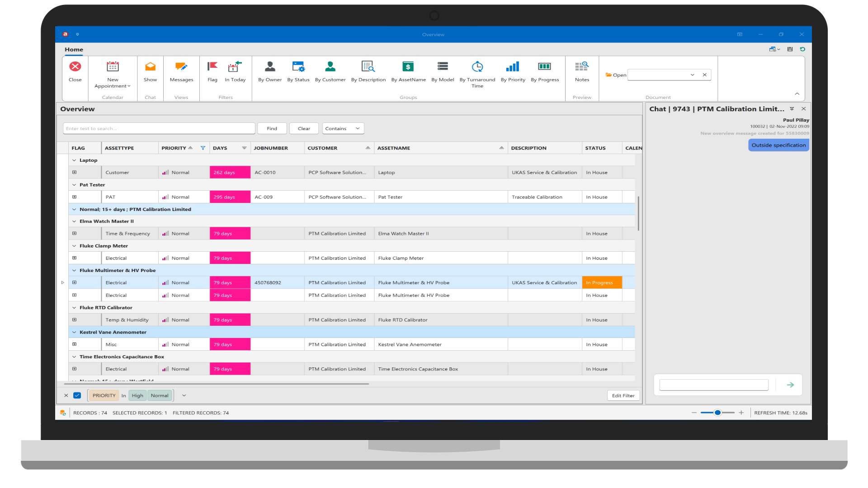
Task: Group records using the By Progress icon
Action: (545, 72)
